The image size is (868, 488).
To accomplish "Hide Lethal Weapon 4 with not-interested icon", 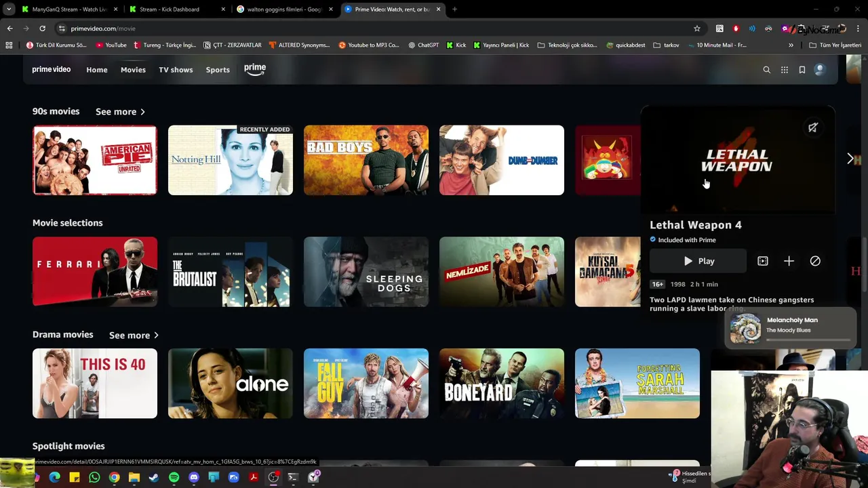I will click(815, 261).
